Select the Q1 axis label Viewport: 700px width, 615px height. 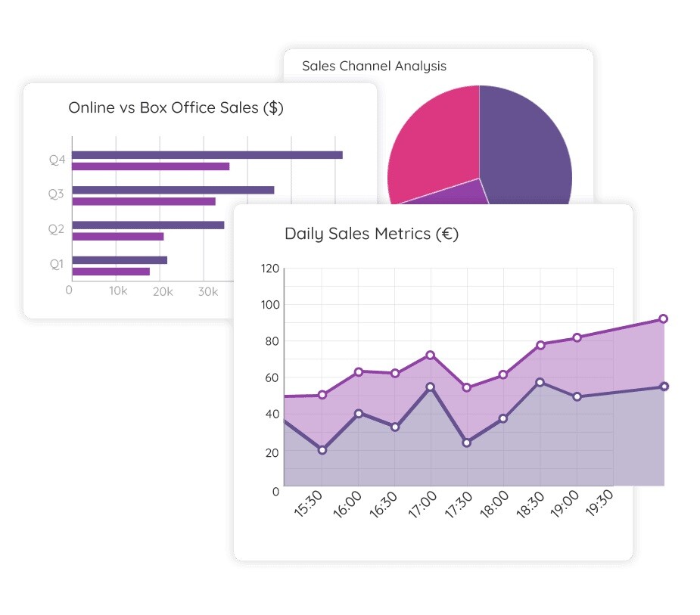click(57, 264)
